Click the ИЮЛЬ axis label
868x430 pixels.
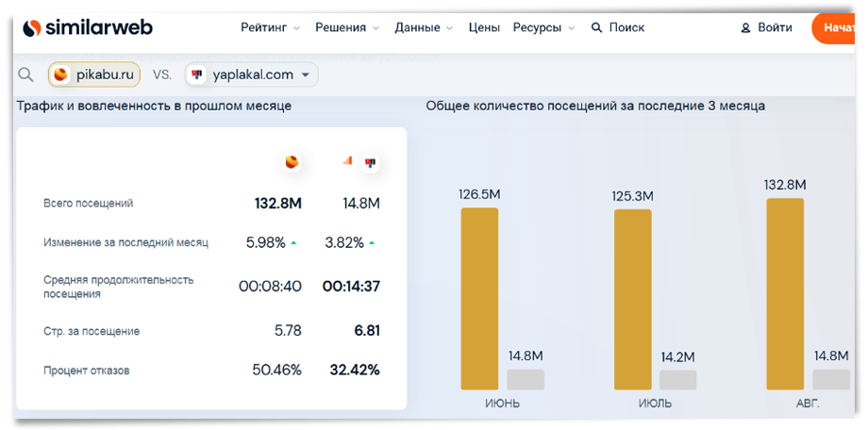pos(655,404)
